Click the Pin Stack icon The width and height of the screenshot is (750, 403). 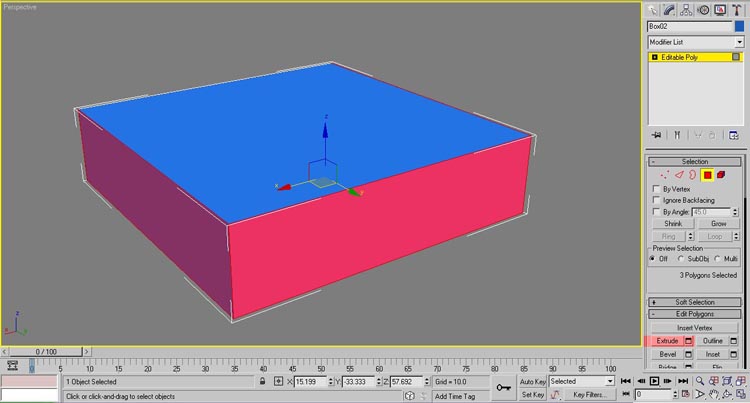pyautogui.click(x=656, y=135)
